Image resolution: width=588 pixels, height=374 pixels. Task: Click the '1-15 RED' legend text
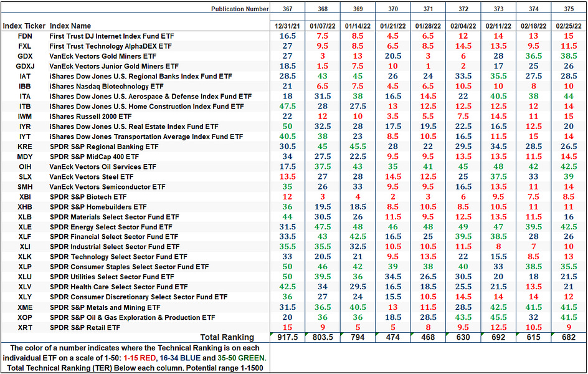139,358
